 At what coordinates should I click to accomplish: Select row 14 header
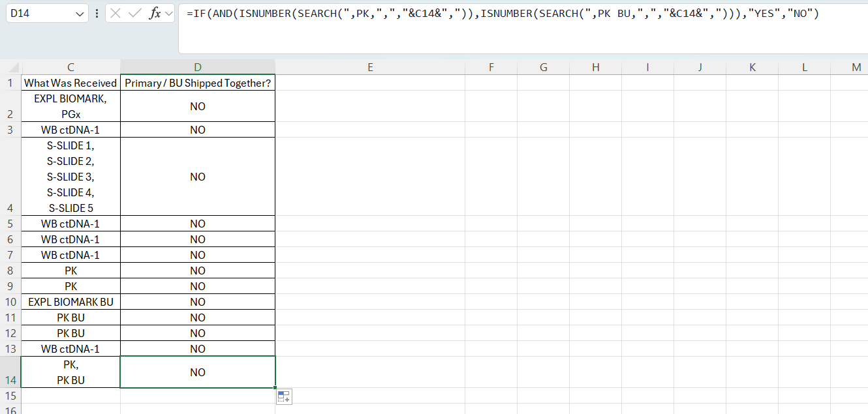(x=10, y=372)
